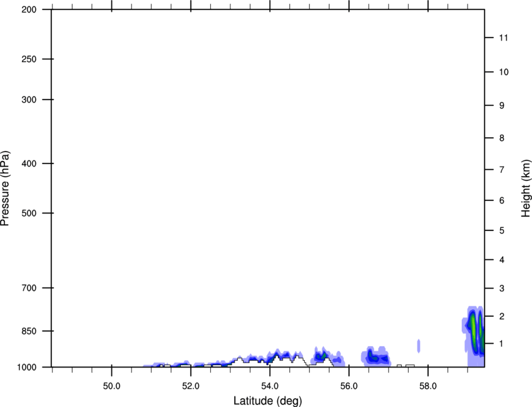This screenshot has width=532, height=407.
Task: Click the 6 km height label
Action: click(x=502, y=200)
